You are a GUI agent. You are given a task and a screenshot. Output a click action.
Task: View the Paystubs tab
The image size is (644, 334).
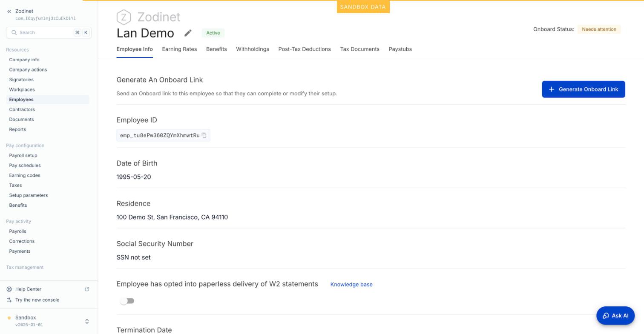pyautogui.click(x=400, y=49)
